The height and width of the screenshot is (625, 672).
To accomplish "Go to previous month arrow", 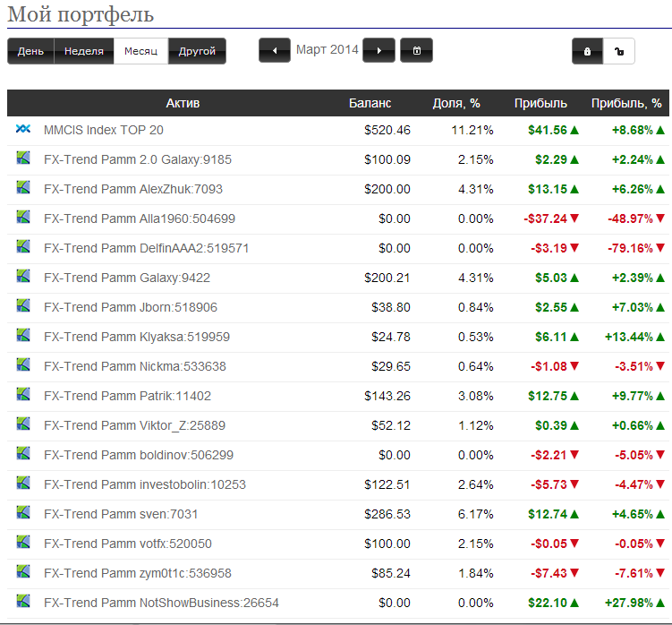I will click(x=275, y=50).
